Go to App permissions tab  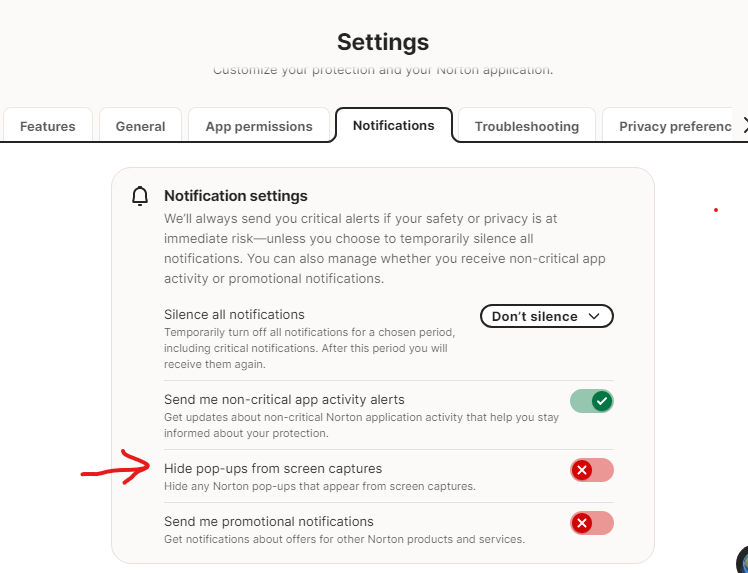point(259,126)
